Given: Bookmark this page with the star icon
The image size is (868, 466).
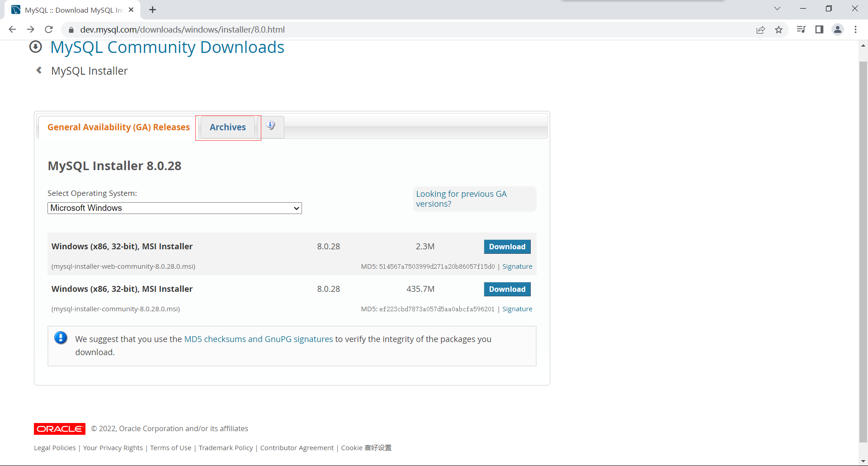Looking at the screenshot, I should pos(778,29).
